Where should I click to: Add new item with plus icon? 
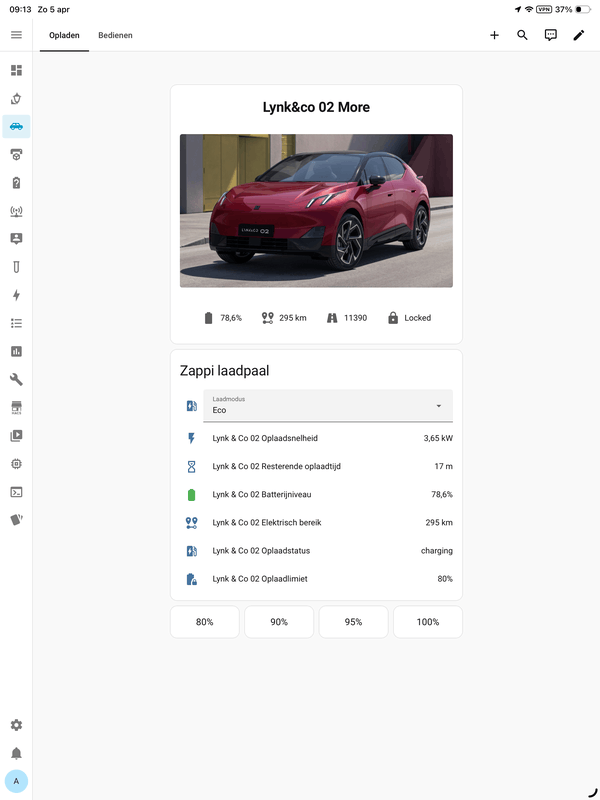point(494,35)
